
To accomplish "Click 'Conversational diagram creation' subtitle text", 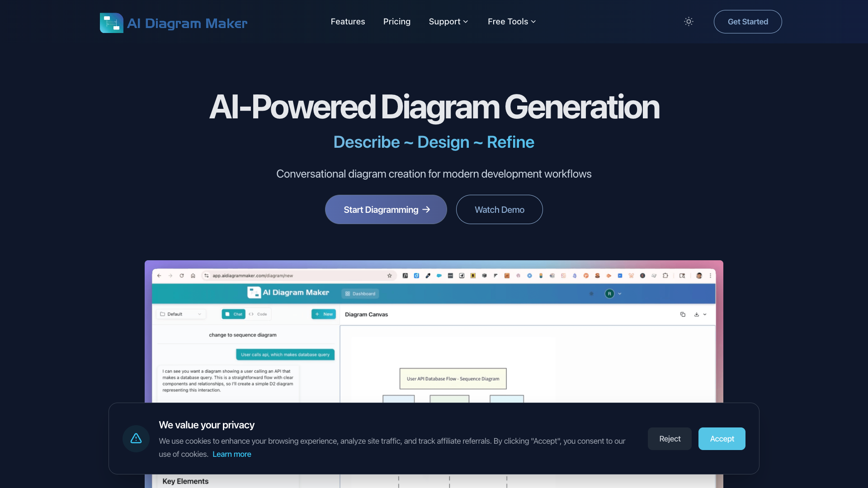I will tap(434, 174).
